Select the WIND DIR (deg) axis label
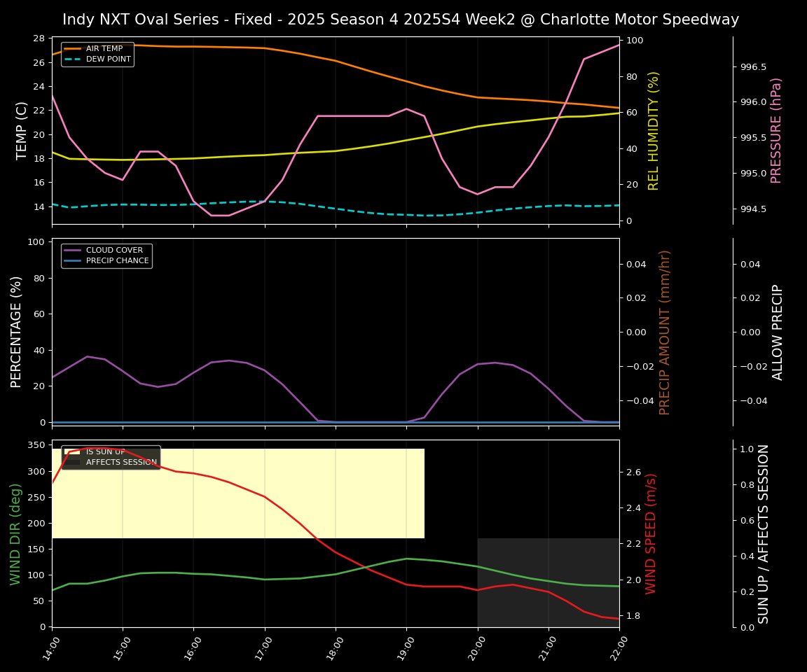The width and height of the screenshot is (807, 672). [15, 533]
